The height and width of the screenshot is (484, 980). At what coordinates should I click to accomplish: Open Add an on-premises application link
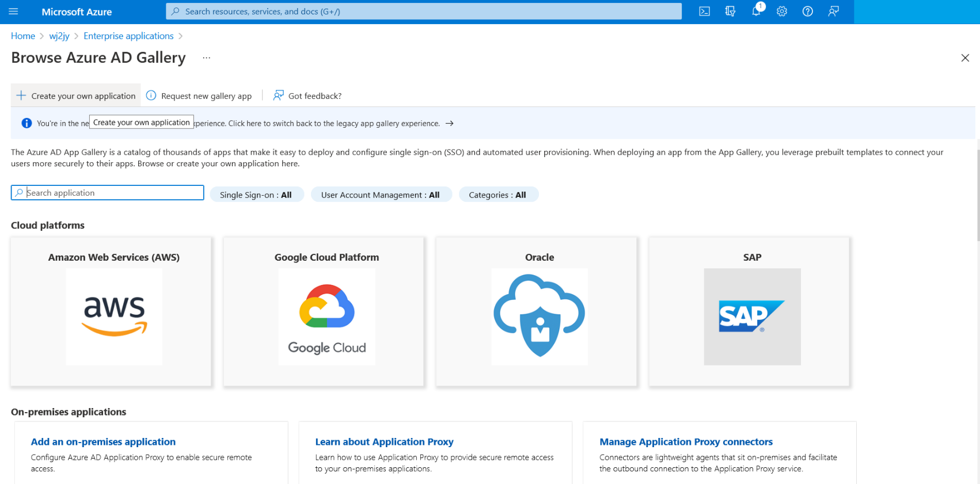coord(103,442)
